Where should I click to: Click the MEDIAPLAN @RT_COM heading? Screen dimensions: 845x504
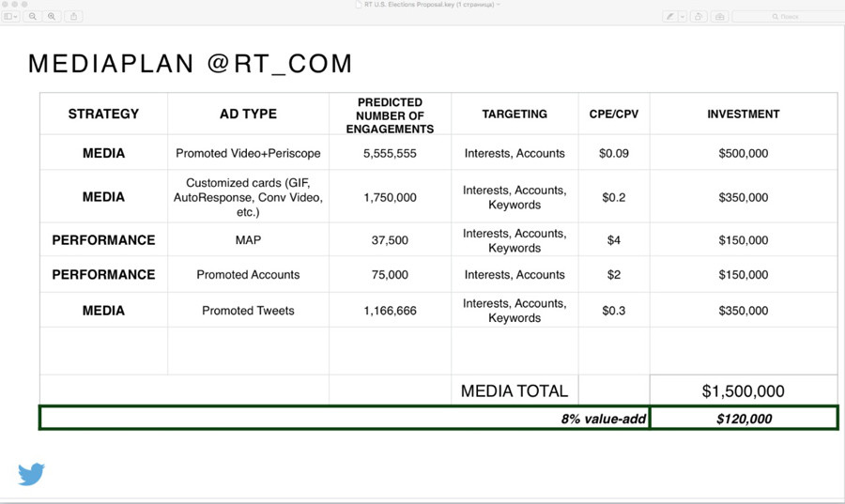(x=191, y=64)
